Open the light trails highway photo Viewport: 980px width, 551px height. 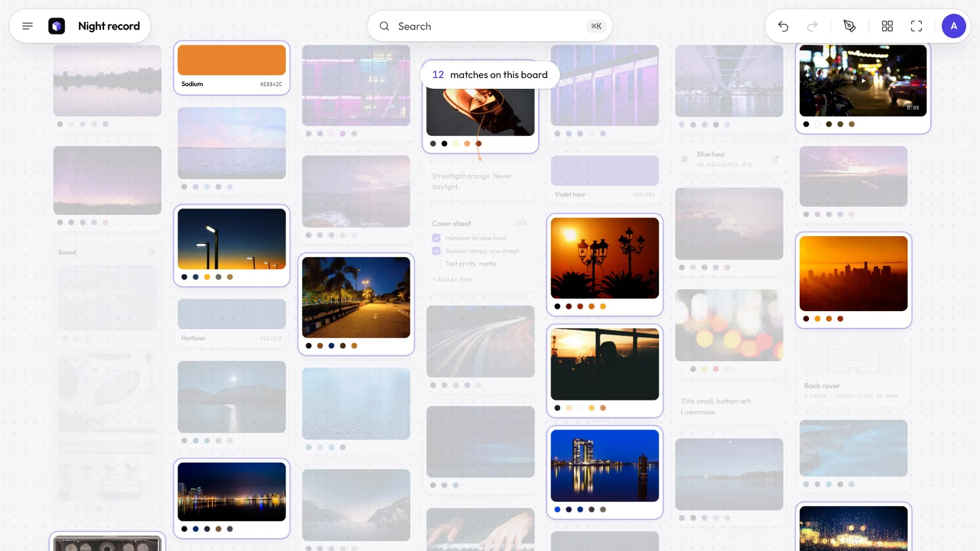tap(480, 341)
